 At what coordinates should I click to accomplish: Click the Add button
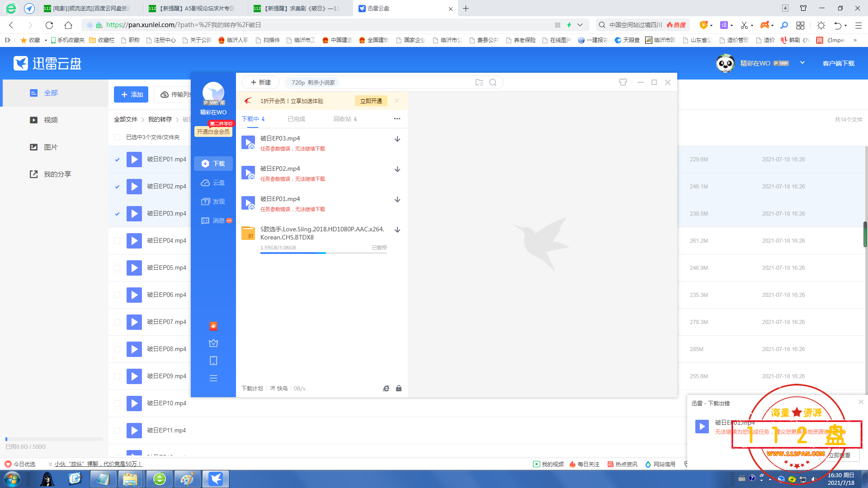point(132,94)
